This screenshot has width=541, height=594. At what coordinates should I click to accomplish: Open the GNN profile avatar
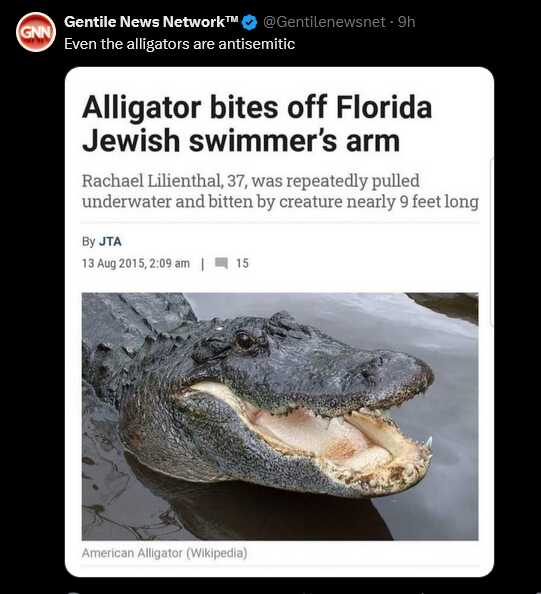click(x=36, y=32)
